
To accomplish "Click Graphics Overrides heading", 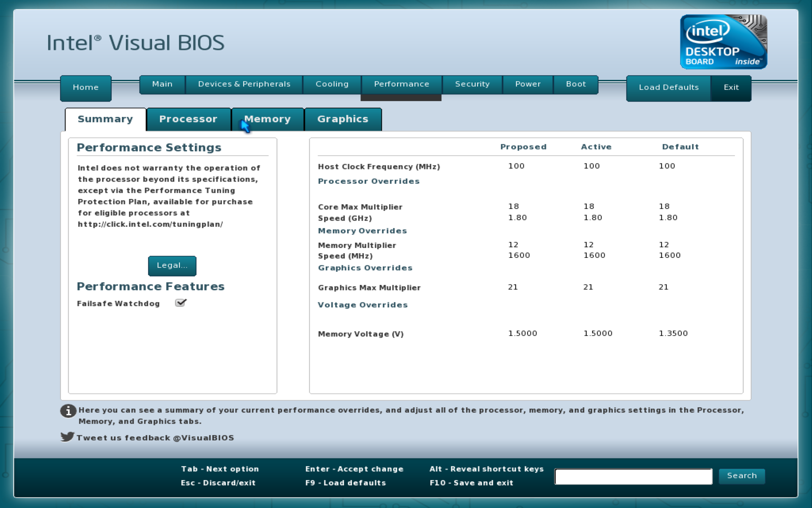I will [365, 268].
